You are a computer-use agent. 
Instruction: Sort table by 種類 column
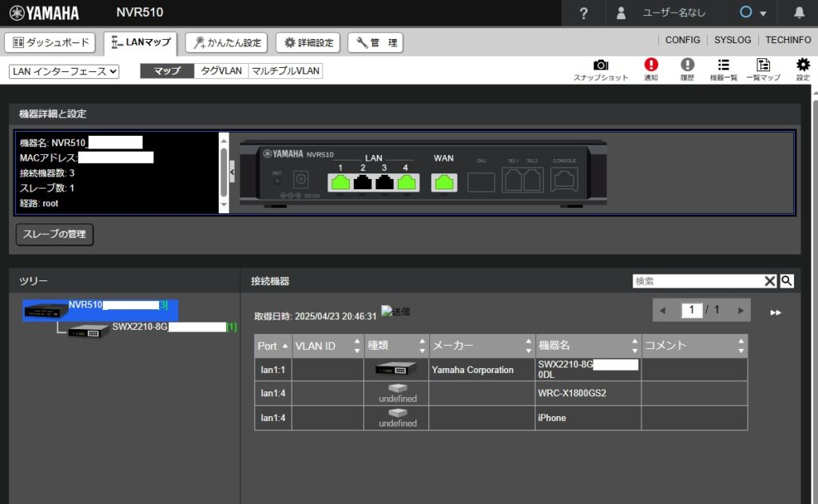pyautogui.click(x=396, y=346)
